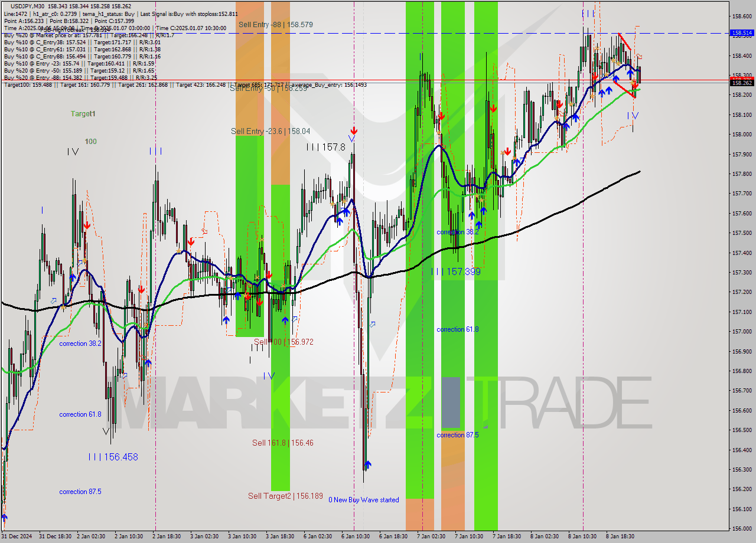Click the red down arrow above the 'I I I 157.8' label
Image resolution: width=756 pixels, height=543 pixels.
click(x=353, y=130)
